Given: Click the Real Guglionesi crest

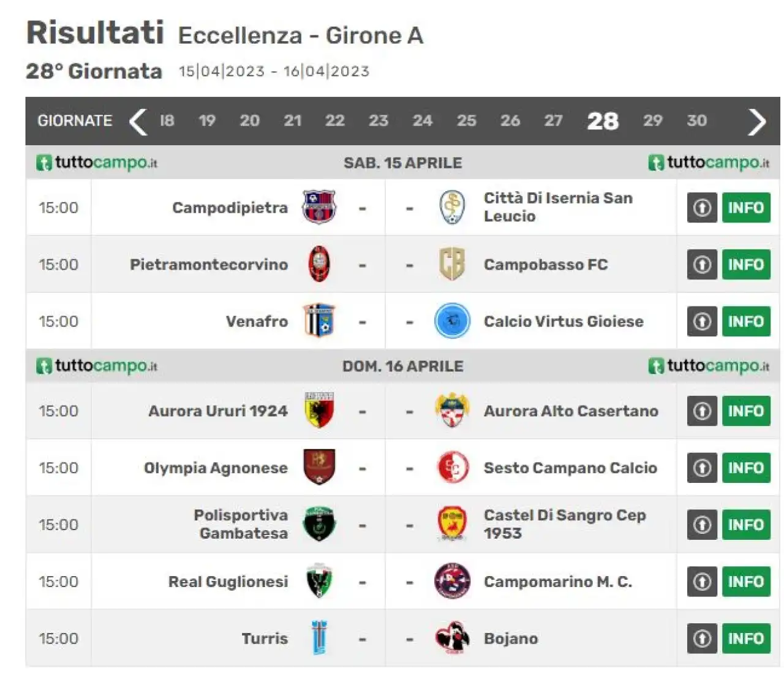Looking at the screenshot, I should [x=319, y=581].
